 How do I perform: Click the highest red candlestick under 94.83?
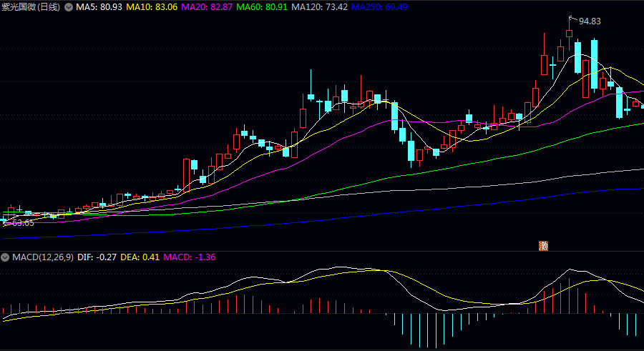569,33
